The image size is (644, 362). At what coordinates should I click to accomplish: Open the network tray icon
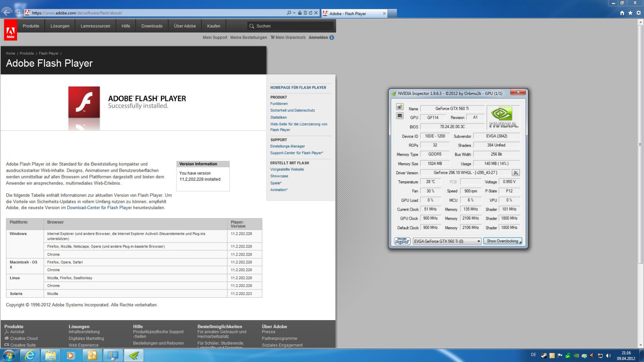pyautogui.click(x=600, y=356)
